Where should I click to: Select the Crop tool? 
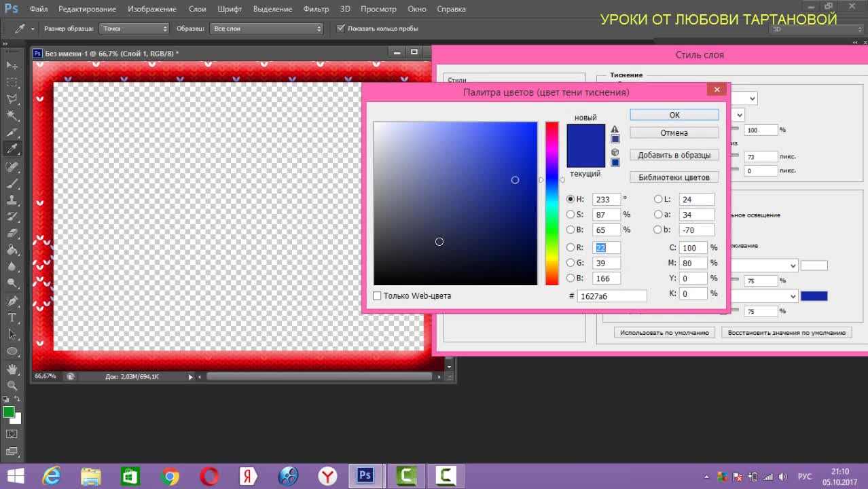click(12, 133)
